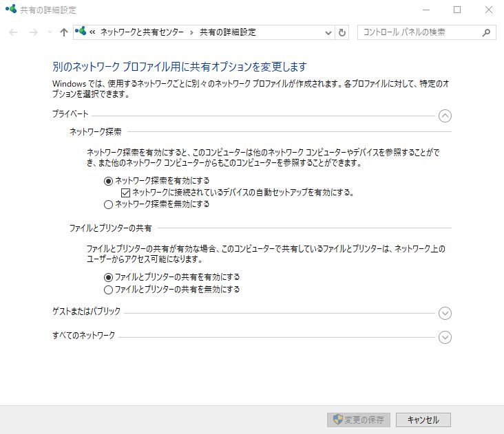
Task: Select ファイルとプリンターの共有を有効にする option
Action: pyautogui.click(x=107, y=277)
